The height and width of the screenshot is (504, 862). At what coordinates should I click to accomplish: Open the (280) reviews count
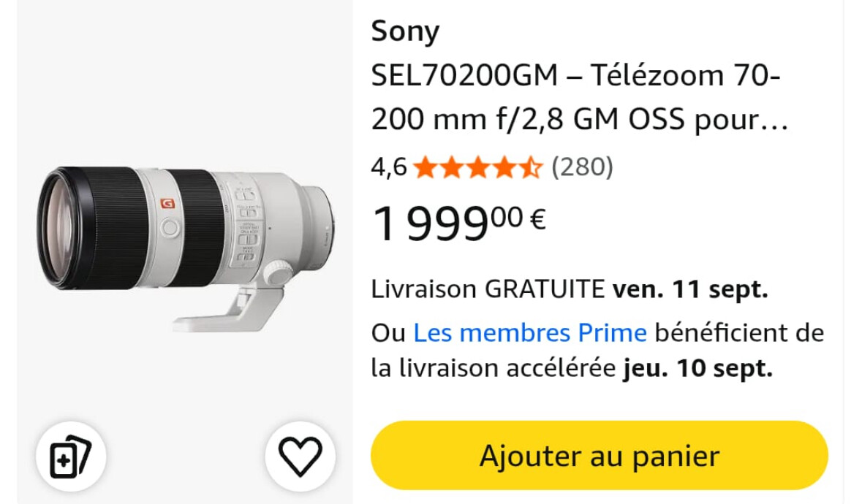pyautogui.click(x=582, y=167)
